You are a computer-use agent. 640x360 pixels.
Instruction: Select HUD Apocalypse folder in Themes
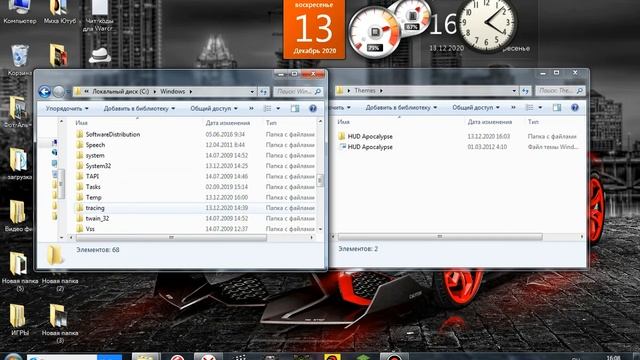[370, 136]
